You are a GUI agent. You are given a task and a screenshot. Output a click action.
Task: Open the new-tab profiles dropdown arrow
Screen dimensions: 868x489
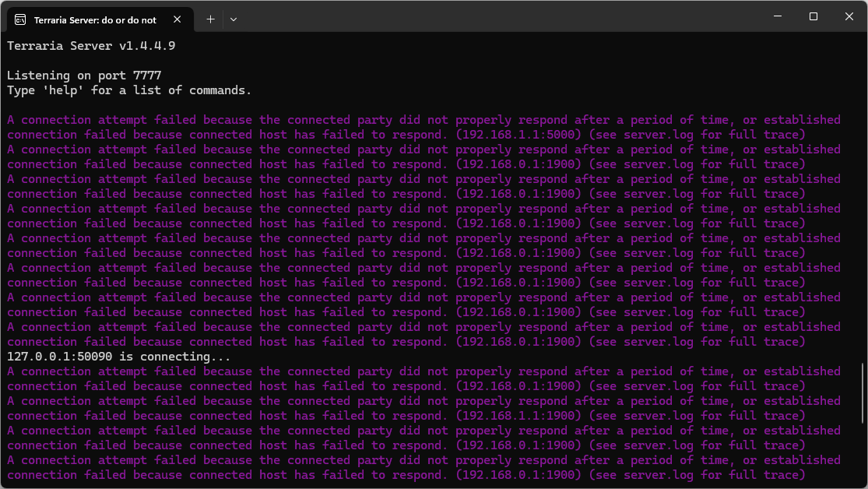[234, 19]
